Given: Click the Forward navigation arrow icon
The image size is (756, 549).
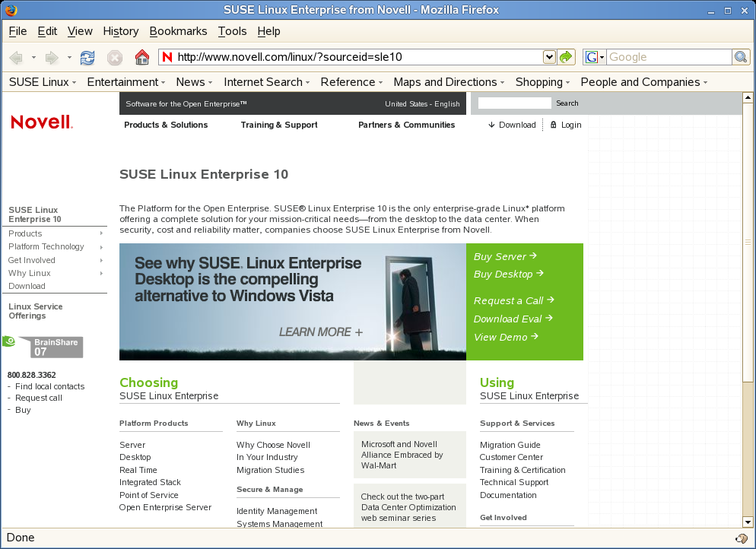Looking at the screenshot, I should pyautogui.click(x=52, y=58).
